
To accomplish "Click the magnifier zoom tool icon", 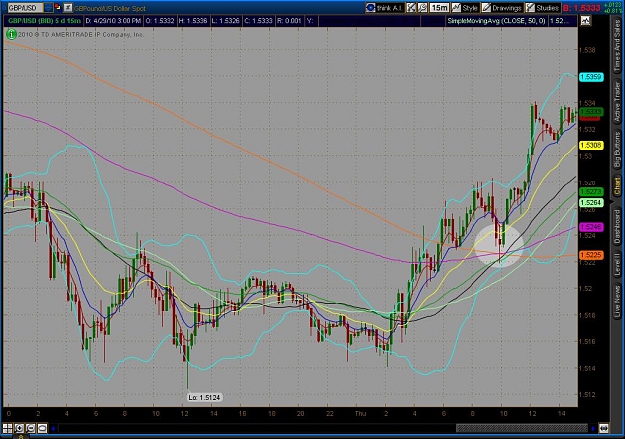I will 422,8.
